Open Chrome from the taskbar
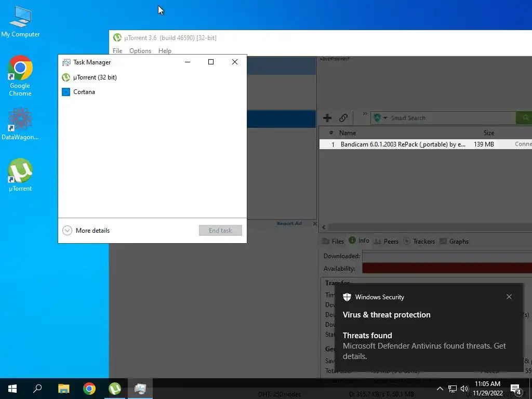This screenshot has width=532, height=399. pos(89,389)
